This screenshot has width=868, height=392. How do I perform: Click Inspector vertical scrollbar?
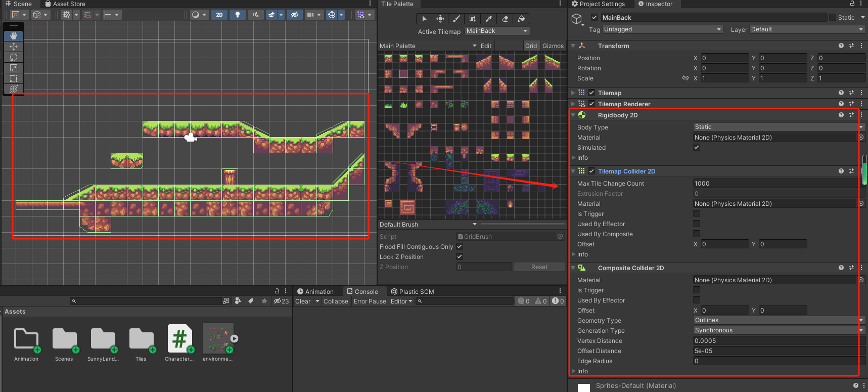pyautogui.click(x=864, y=170)
